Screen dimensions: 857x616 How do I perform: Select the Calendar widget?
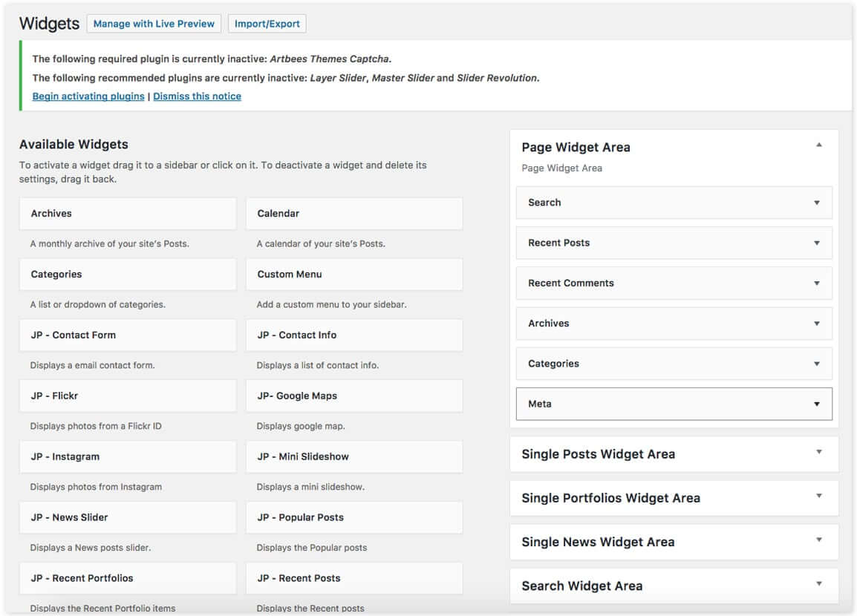[354, 213]
